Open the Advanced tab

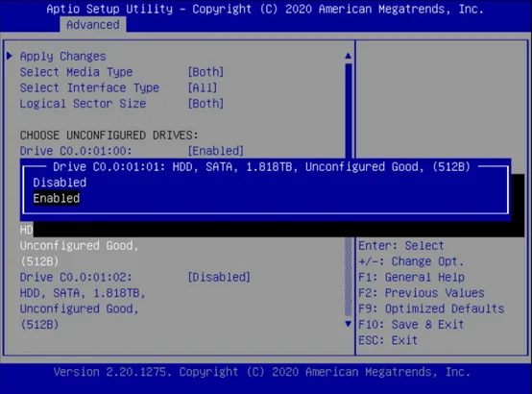(93, 25)
